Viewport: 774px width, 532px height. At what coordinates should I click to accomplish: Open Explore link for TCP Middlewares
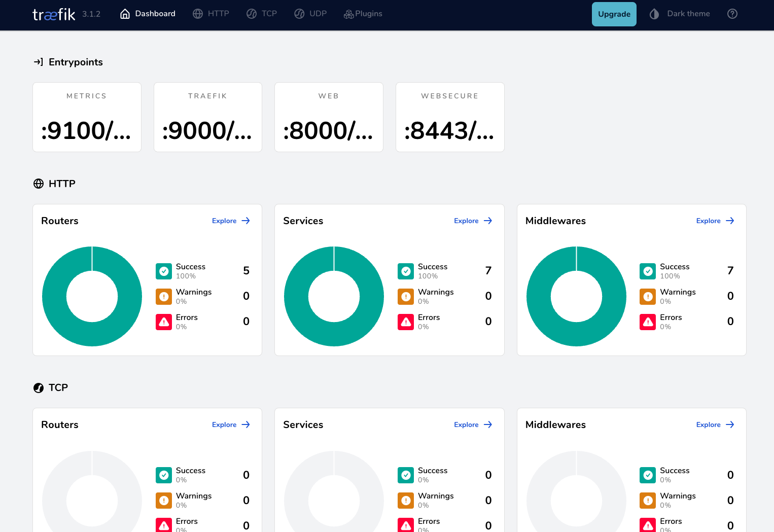715,424
